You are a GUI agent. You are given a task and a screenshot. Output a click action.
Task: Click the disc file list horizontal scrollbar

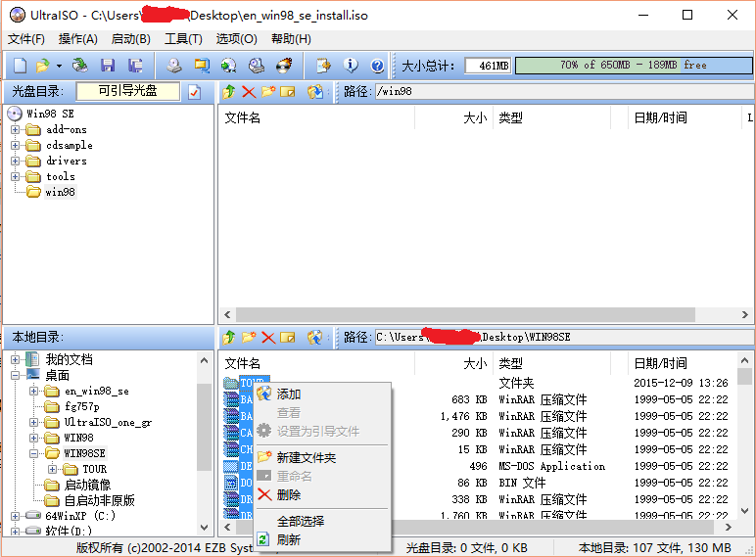[465, 314]
